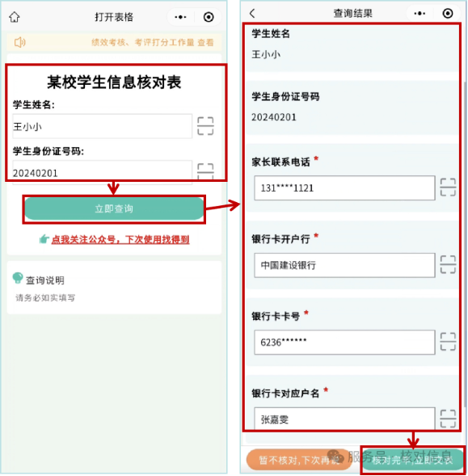The width and height of the screenshot is (468, 476).
Task: Open the three-dot menu beside 打开表格
Action: coord(180,17)
